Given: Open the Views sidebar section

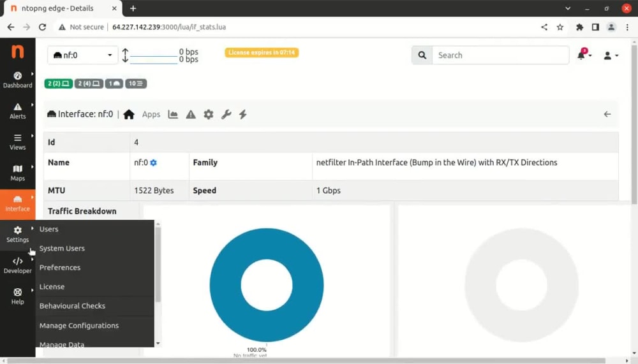Looking at the screenshot, I should tap(17, 142).
